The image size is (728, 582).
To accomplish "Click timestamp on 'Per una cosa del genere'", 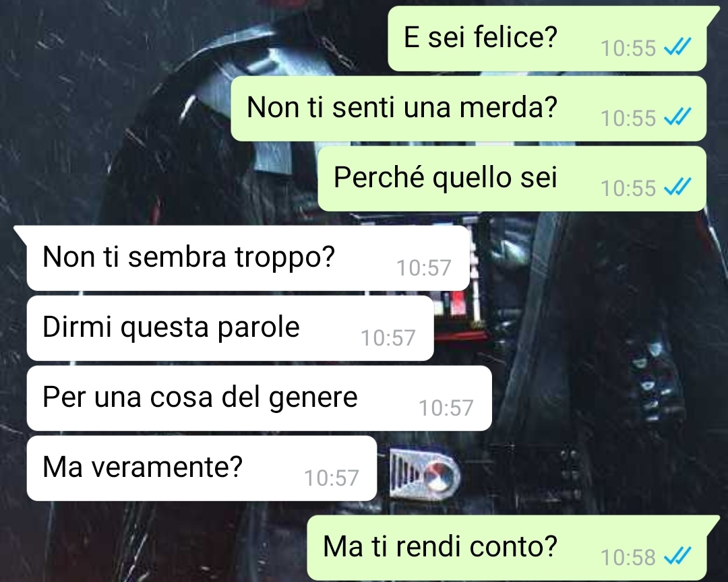I will pyautogui.click(x=446, y=408).
